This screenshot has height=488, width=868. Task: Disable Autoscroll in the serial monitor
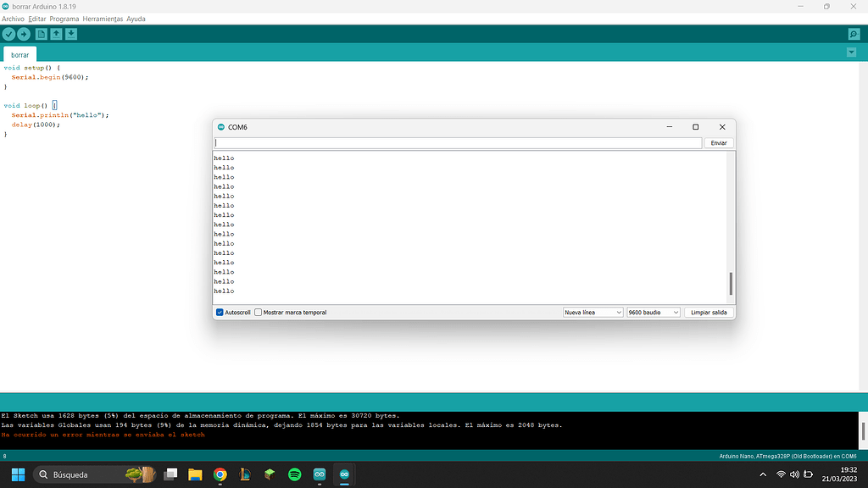click(x=219, y=312)
